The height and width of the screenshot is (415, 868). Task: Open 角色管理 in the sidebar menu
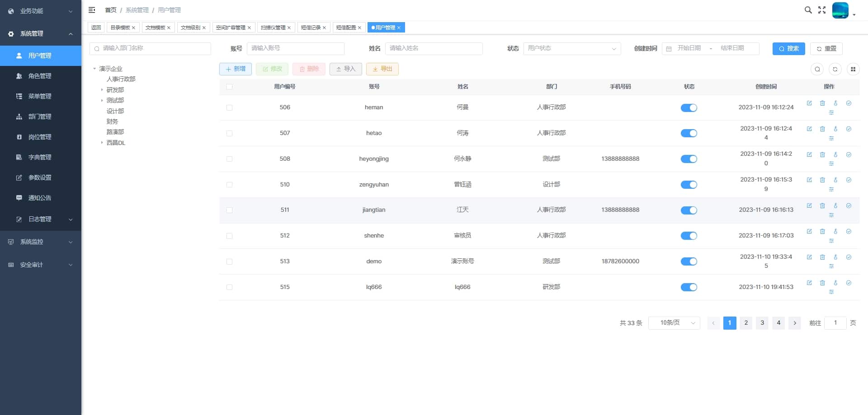click(41, 76)
